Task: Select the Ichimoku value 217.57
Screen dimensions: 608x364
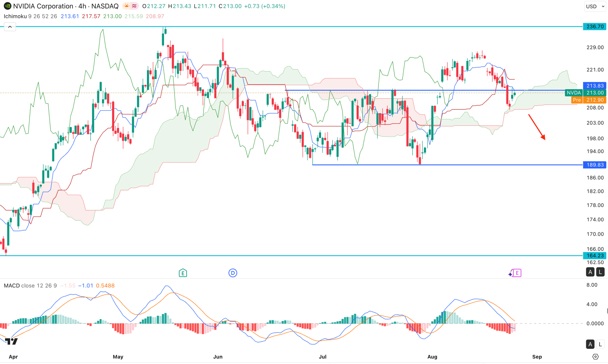Action: tap(91, 16)
